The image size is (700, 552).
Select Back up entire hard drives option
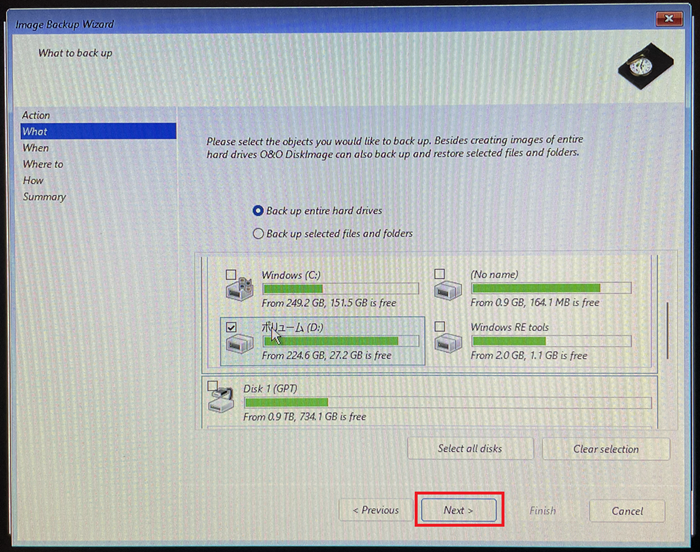coord(258,211)
